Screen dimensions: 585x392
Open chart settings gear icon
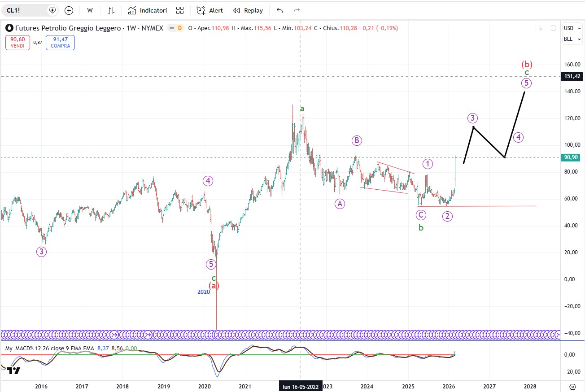pos(572,386)
